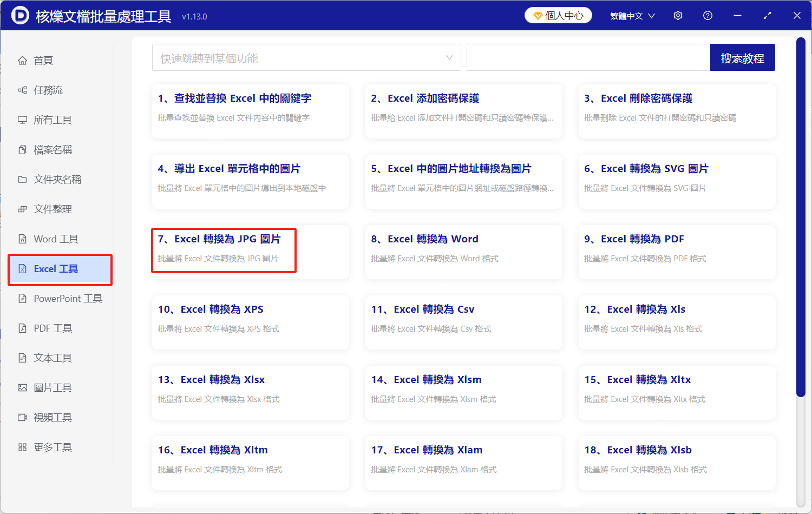The height and width of the screenshot is (514, 812).
Task: Click the 文件整理 organize icon
Action: click(22, 209)
